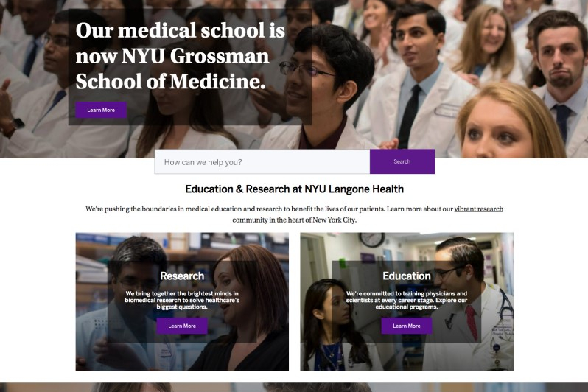Screen dimensions: 588x392
Task: Open the Education card hallway photo
Action: pos(407,302)
